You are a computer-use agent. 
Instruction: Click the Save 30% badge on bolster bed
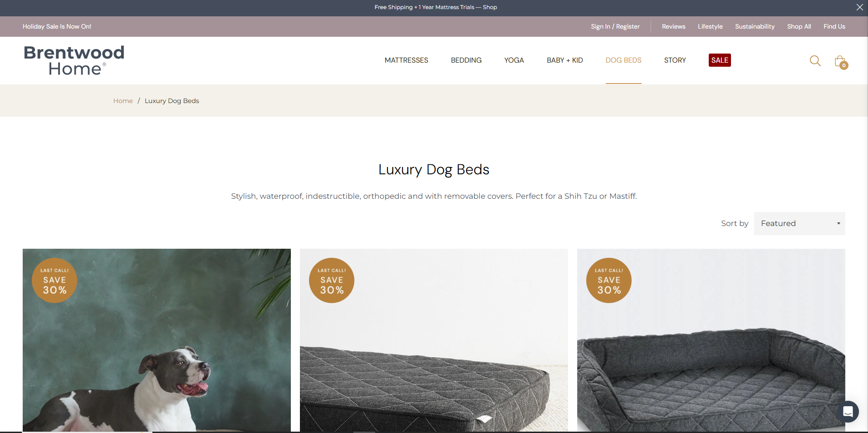click(609, 280)
